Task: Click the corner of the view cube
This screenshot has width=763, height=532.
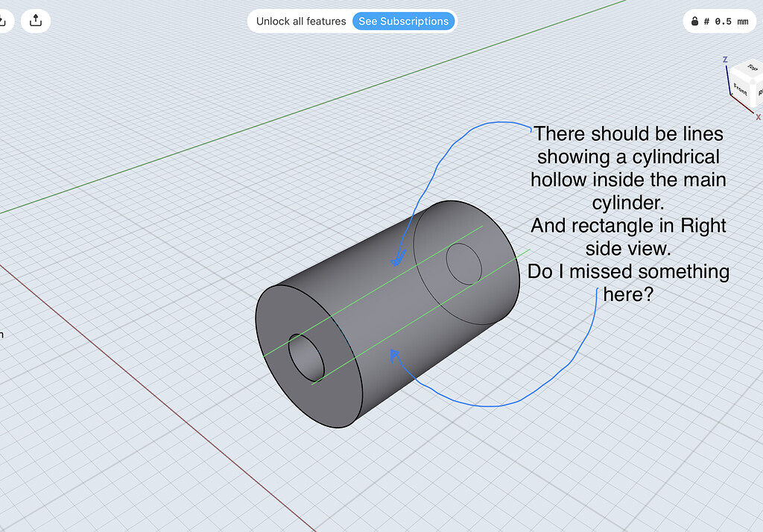Action: point(753,80)
